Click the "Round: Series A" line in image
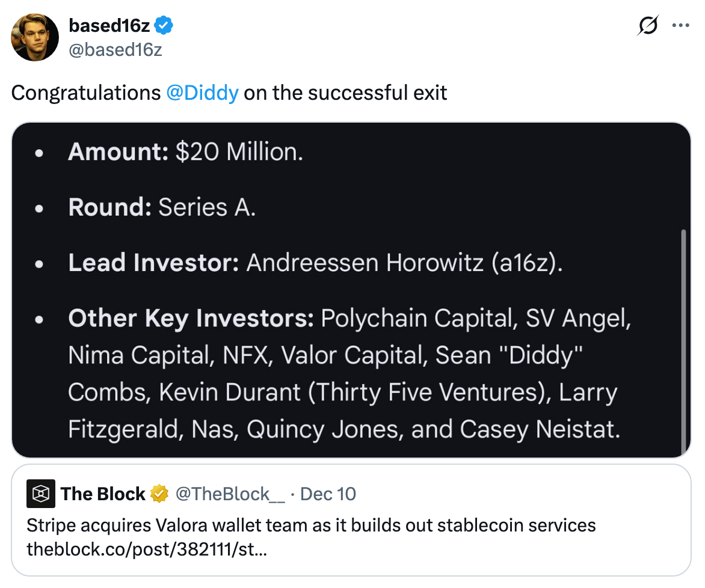705x588 pixels. click(162, 207)
